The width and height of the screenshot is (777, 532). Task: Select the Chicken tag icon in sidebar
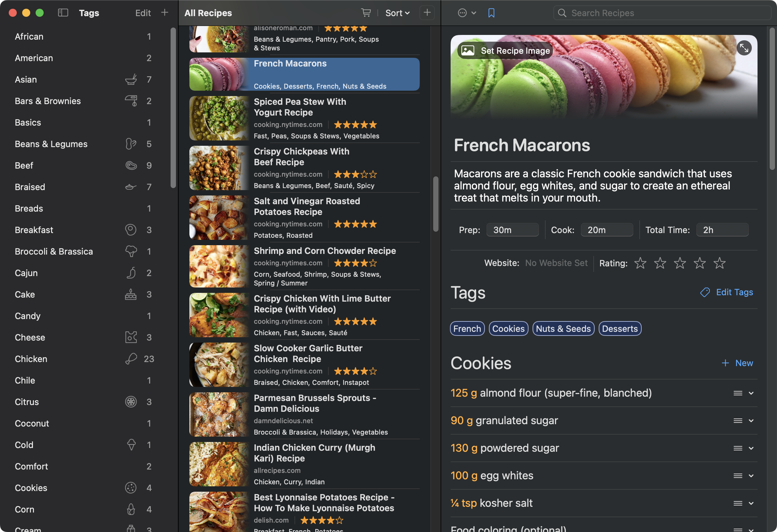click(x=131, y=359)
